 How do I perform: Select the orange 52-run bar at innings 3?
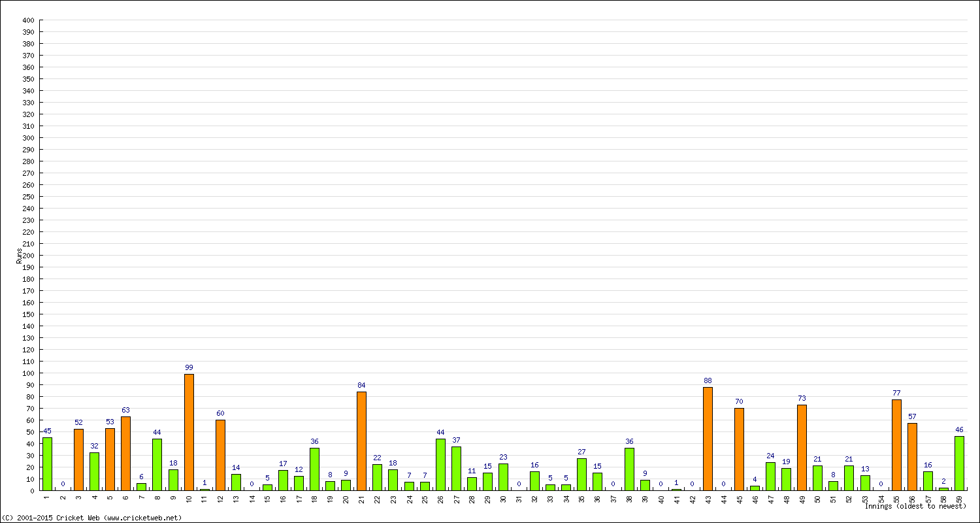click(78, 460)
